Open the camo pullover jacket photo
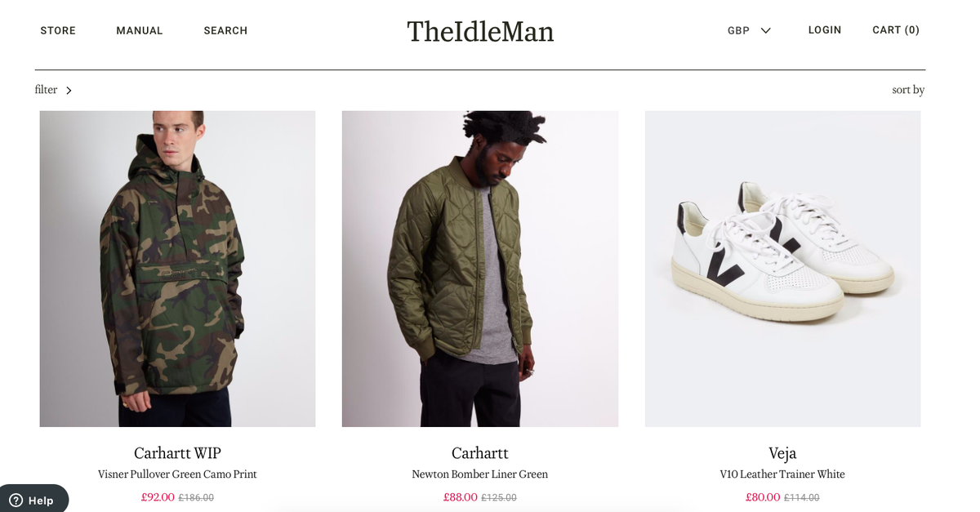Viewport: 980px width, 512px height. pos(177,269)
